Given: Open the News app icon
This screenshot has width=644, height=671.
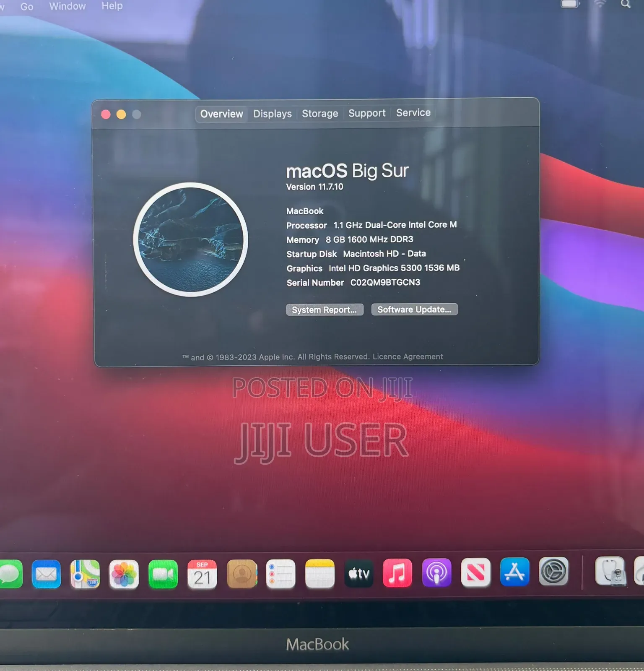Looking at the screenshot, I should click(476, 572).
